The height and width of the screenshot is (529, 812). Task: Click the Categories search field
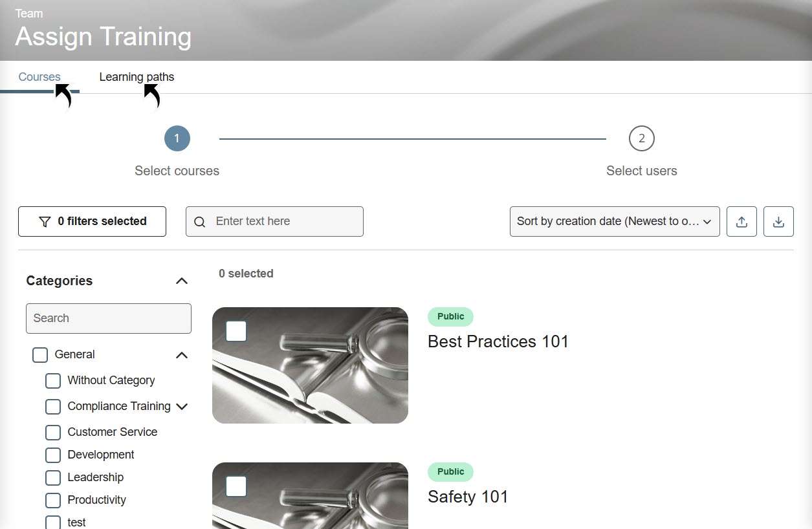pos(109,318)
